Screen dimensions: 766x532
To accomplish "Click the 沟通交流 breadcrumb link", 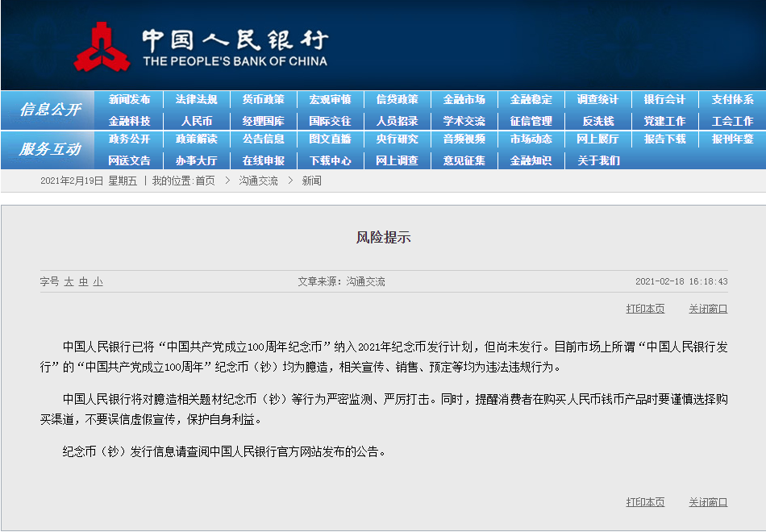I will (x=259, y=181).
